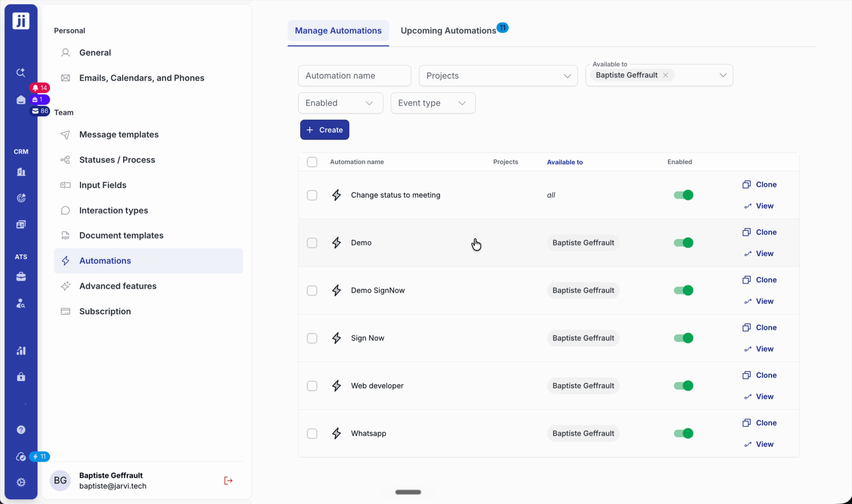Clone the Change status to meeting automation
The image size is (852, 504).
pyautogui.click(x=759, y=185)
